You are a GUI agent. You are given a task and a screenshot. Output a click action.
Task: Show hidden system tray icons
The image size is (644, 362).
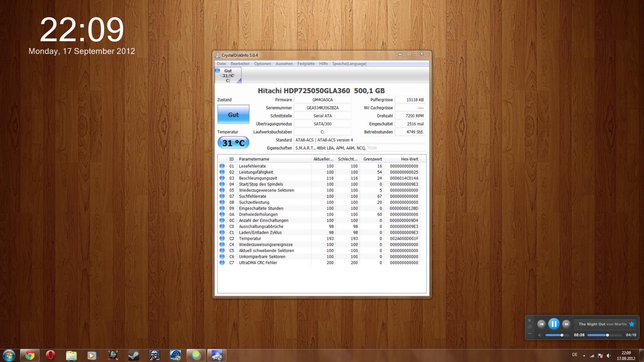tap(584, 356)
